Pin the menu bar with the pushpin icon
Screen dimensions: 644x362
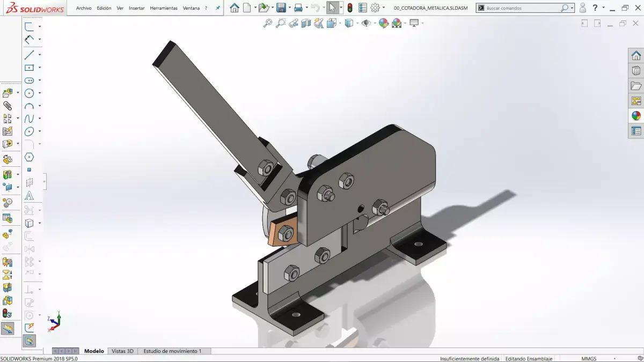[217, 8]
